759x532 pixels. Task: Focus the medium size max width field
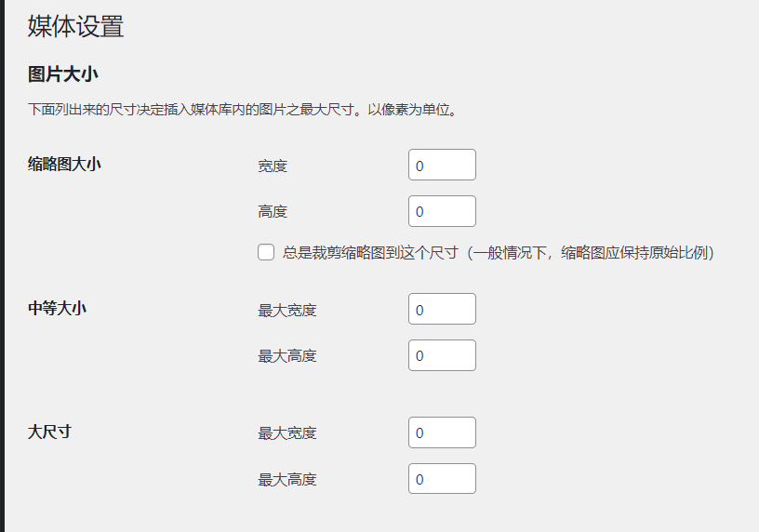coord(442,309)
